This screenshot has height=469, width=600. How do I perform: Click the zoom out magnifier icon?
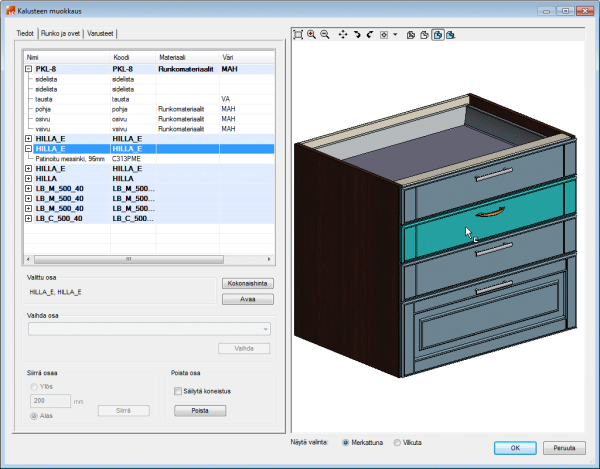point(324,34)
